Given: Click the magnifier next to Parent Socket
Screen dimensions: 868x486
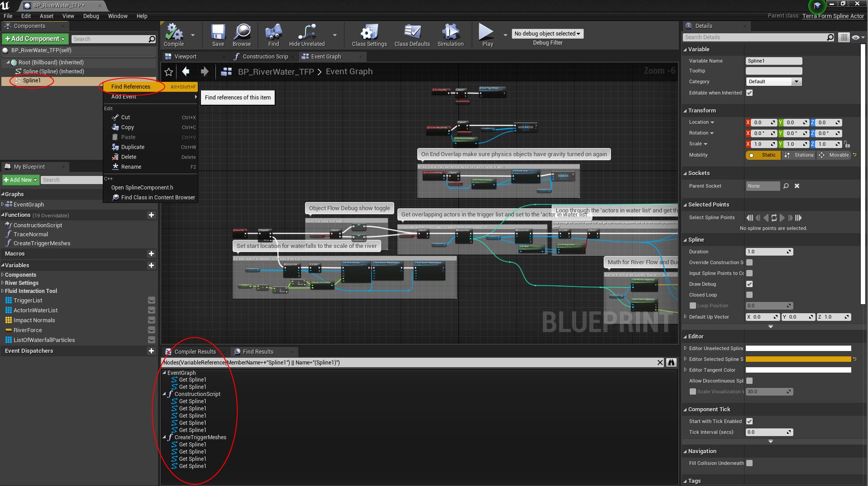Looking at the screenshot, I should tap(786, 186).
